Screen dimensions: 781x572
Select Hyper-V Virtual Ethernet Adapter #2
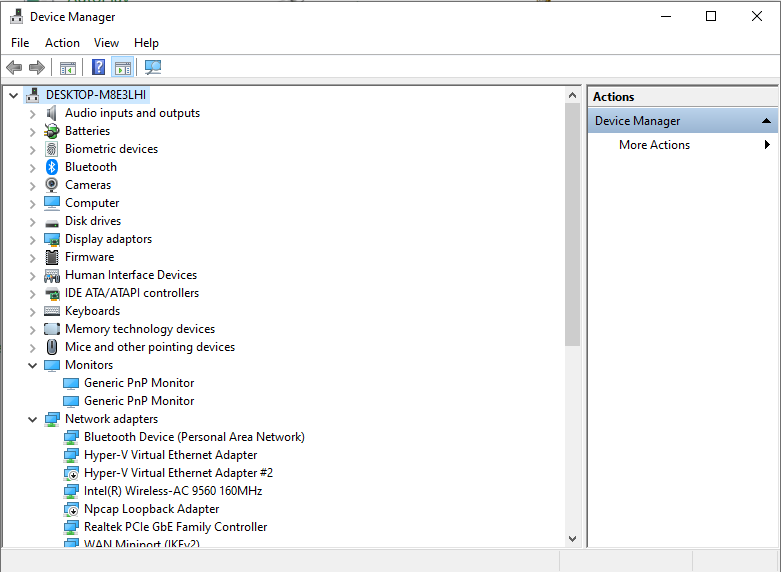pyautogui.click(x=178, y=473)
